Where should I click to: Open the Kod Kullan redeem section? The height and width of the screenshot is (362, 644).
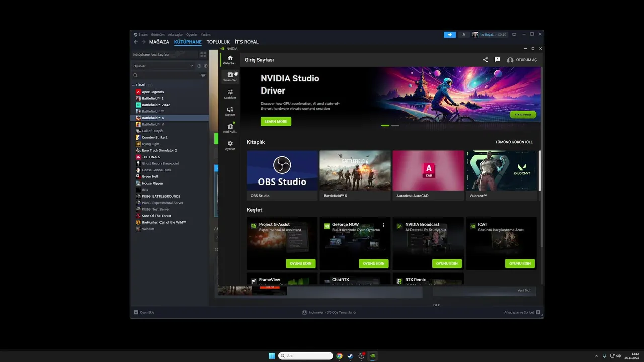click(x=230, y=128)
